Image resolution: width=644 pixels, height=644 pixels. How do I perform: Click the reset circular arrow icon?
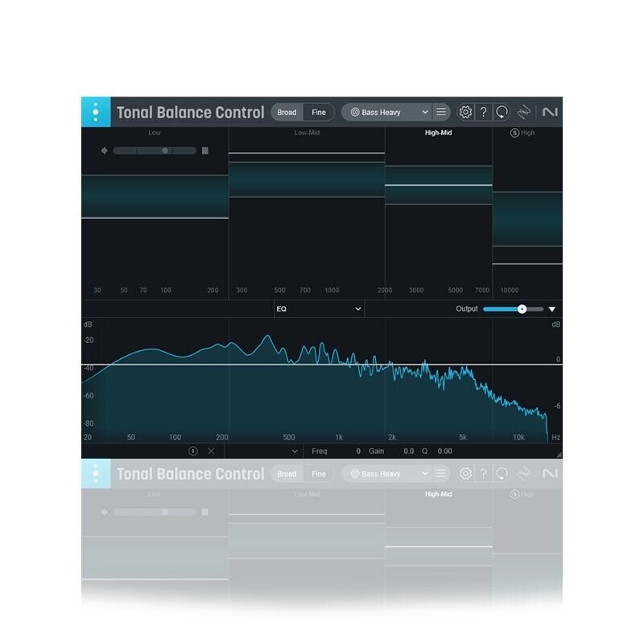502,112
